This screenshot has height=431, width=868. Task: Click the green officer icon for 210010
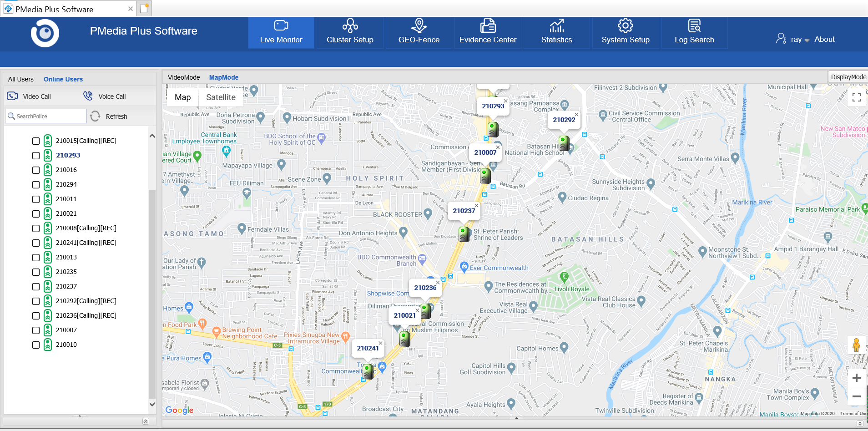tap(48, 345)
